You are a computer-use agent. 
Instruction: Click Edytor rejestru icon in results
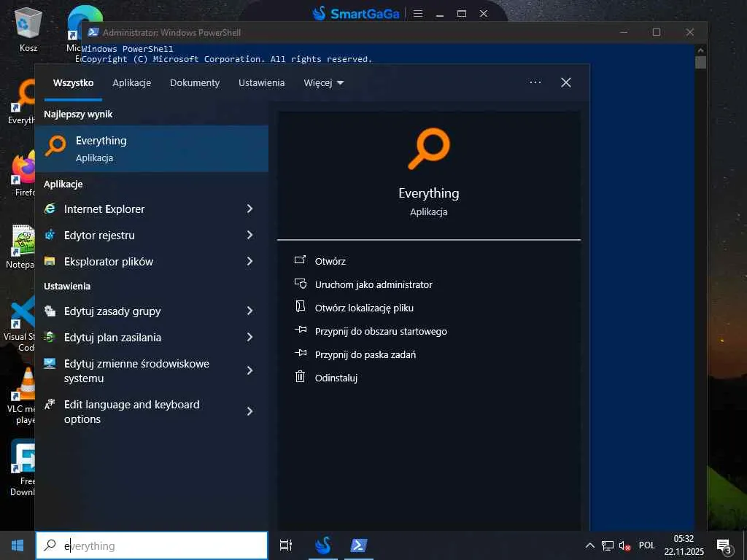tap(50, 235)
